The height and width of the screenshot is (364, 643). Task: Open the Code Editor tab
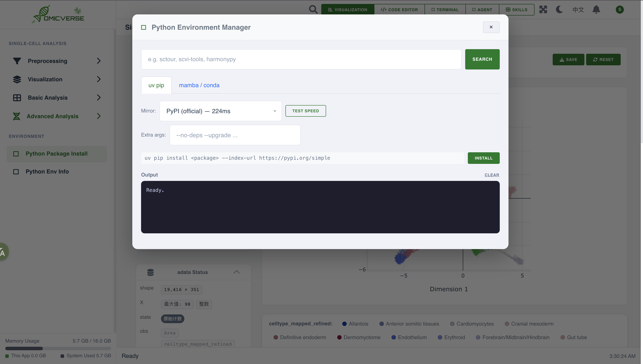click(399, 9)
